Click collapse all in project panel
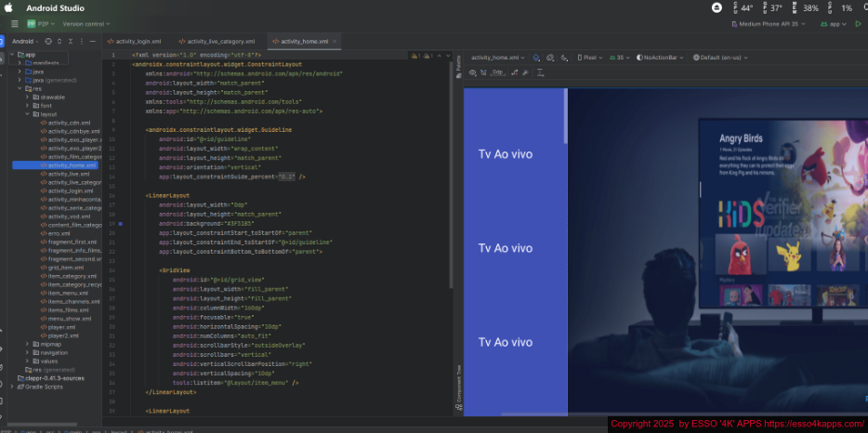Viewport: 868px width, 433px height. (71, 42)
